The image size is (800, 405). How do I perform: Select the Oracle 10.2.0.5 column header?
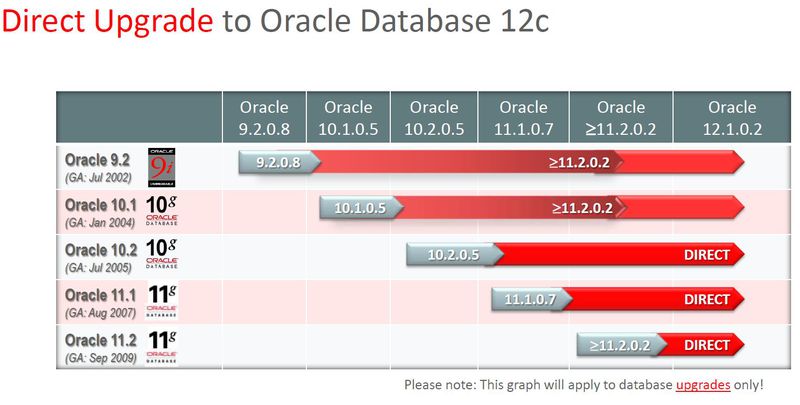434,117
